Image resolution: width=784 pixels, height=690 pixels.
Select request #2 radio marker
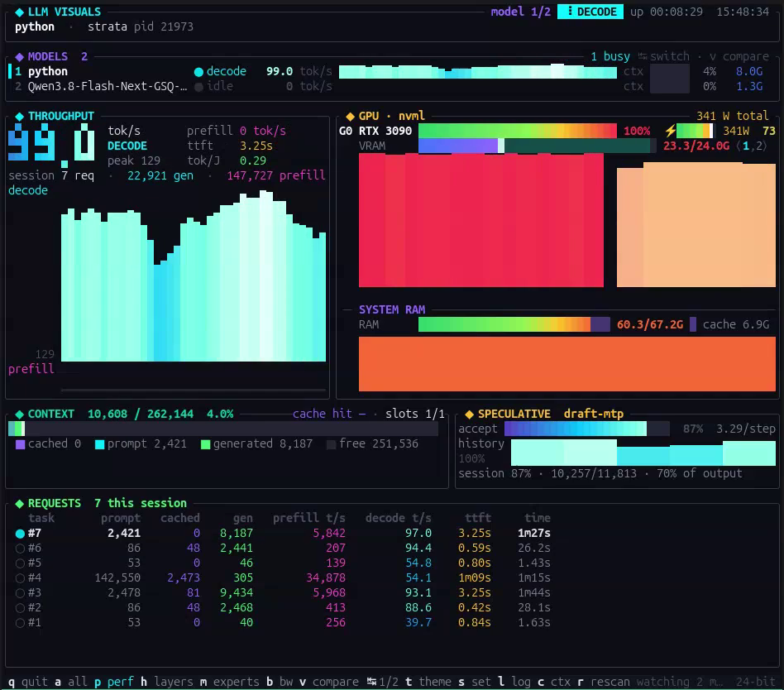20,608
